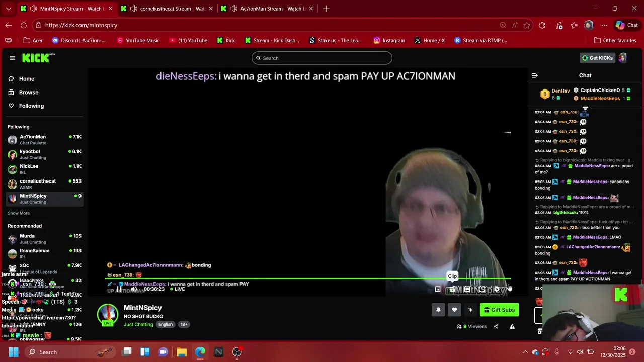Open Instagram bookmark
Viewport: 644px width, 362px height.
pyautogui.click(x=389, y=40)
